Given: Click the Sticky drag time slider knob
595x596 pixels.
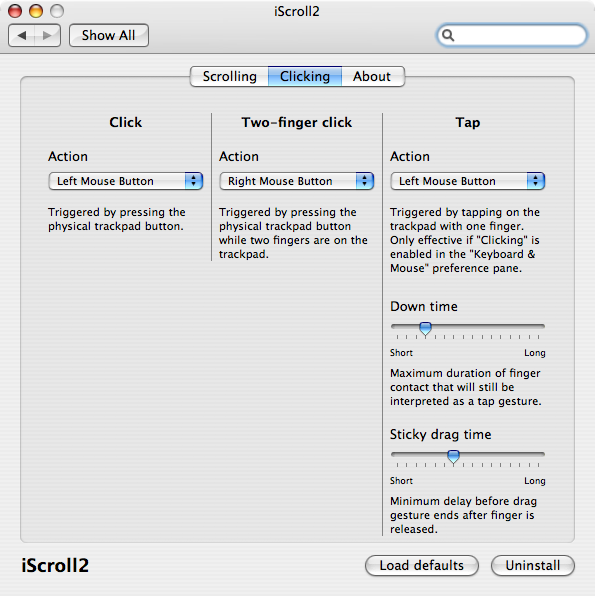Looking at the screenshot, I should [453, 457].
